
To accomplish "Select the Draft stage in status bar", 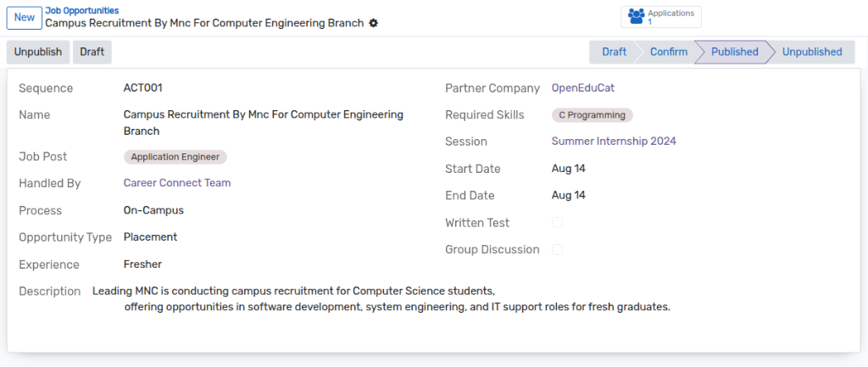I will [614, 52].
